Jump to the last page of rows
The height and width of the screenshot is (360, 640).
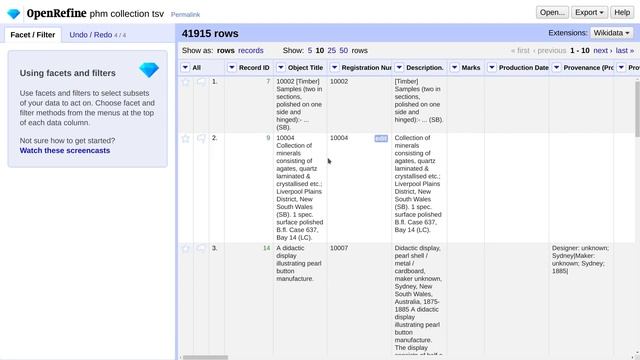(x=624, y=51)
